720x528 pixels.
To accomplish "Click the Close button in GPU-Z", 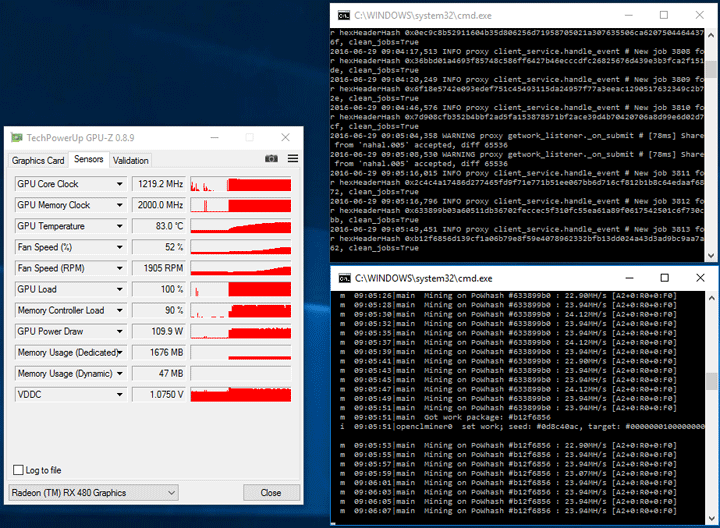I will point(271,493).
